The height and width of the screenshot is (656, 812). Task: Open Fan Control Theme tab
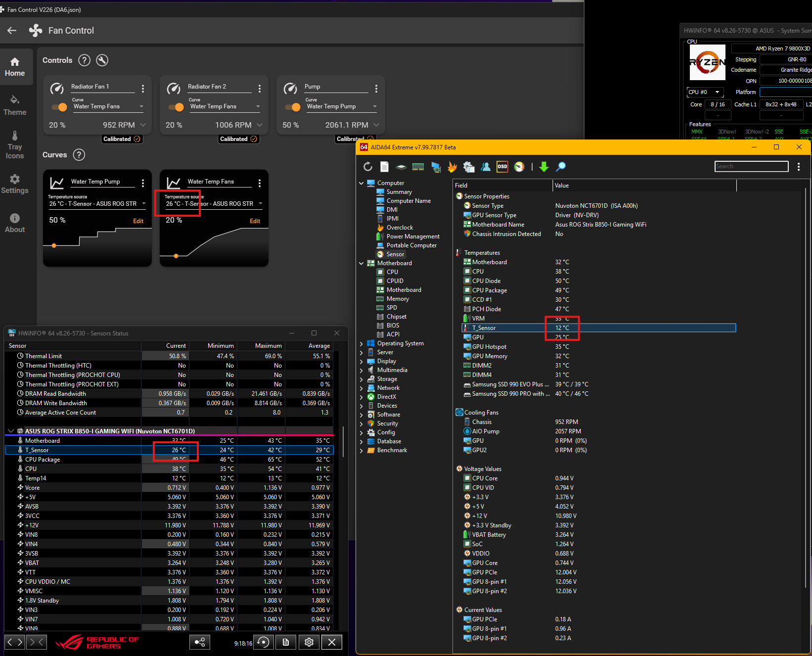(x=15, y=106)
